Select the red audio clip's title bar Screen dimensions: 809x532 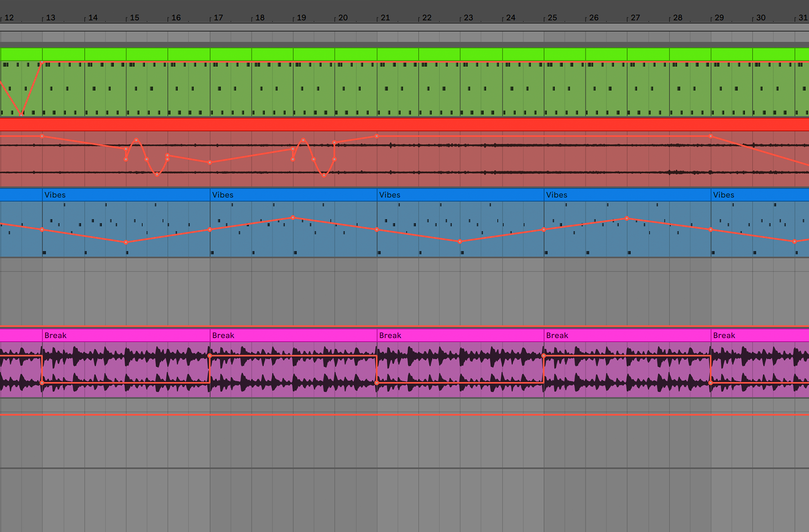(x=404, y=124)
